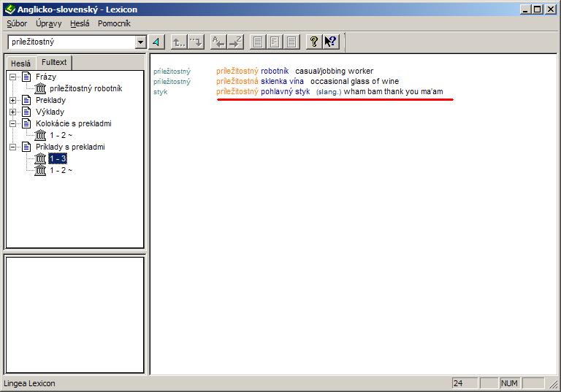561x392 pixels.
Task: Click the context help pointer icon
Action: [331, 42]
